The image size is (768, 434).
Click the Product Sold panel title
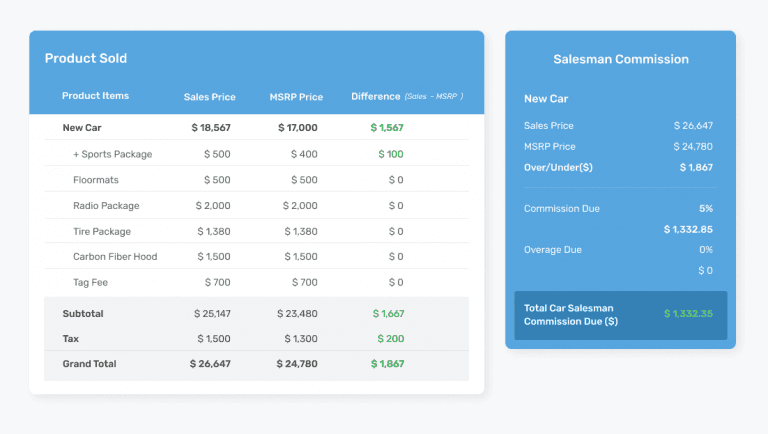86,58
